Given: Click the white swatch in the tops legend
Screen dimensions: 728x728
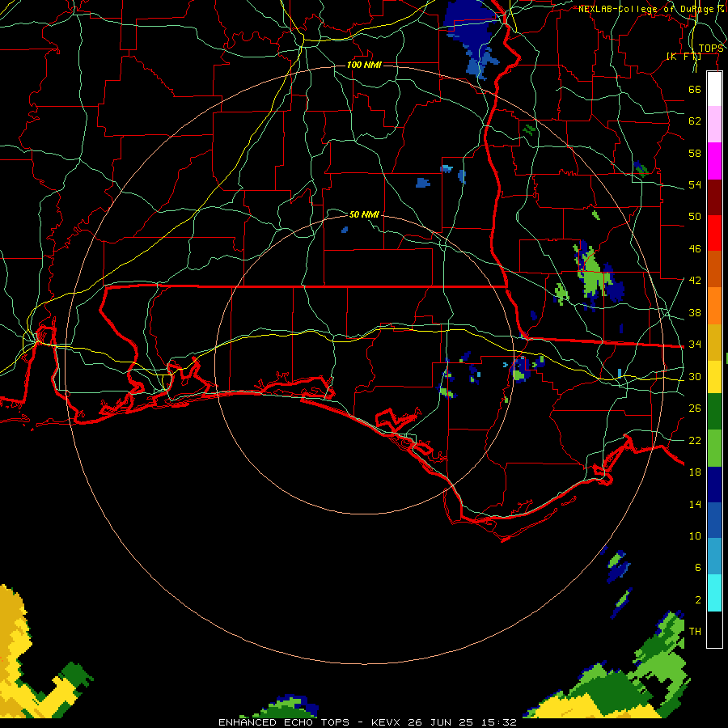Looking at the screenshot, I should pyautogui.click(x=714, y=89).
